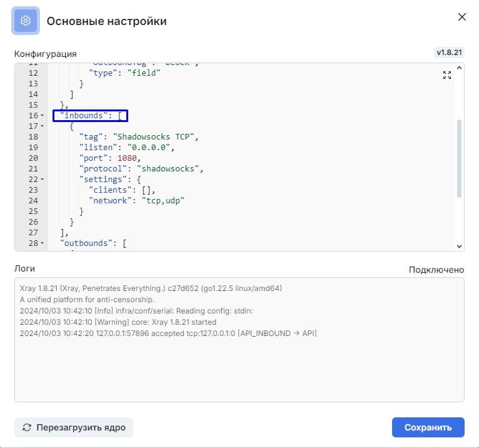Click the gear icon beside Основные настройки
Screen dimensions: 479x448
(26, 21)
